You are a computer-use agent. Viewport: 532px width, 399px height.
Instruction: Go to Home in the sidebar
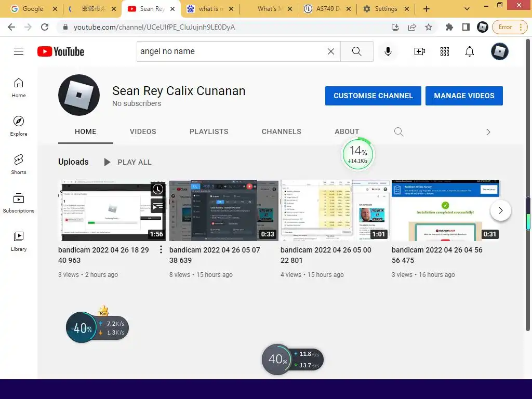19,88
